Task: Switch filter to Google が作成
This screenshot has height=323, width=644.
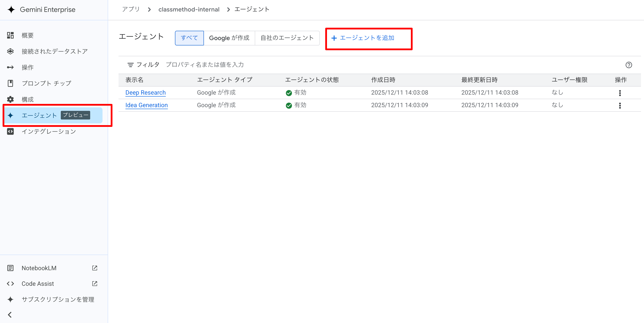Action: 229,38
